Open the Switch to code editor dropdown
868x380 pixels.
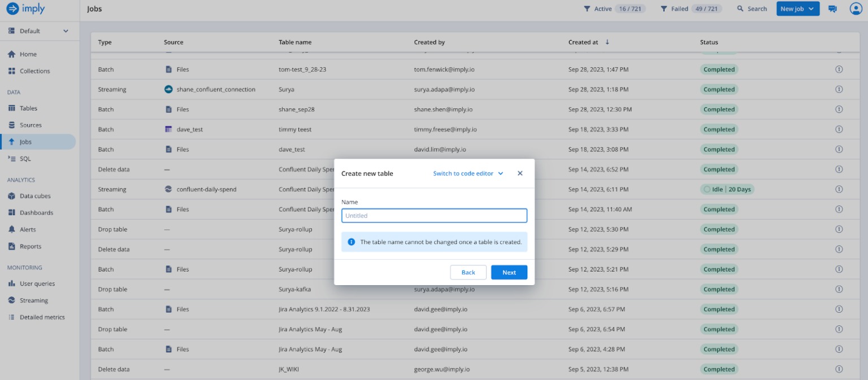(x=468, y=173)
